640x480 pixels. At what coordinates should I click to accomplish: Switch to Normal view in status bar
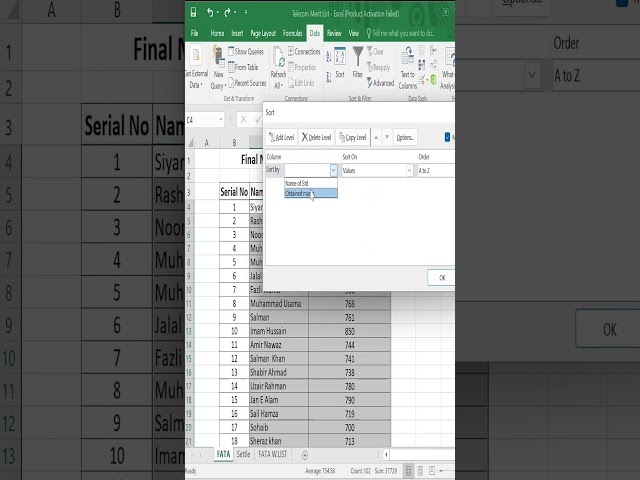[409, 471]
